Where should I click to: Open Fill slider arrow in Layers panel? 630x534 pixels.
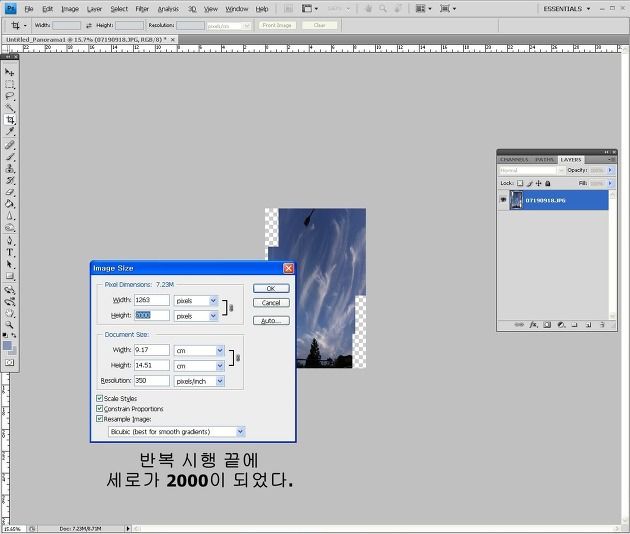pos(610,183)
